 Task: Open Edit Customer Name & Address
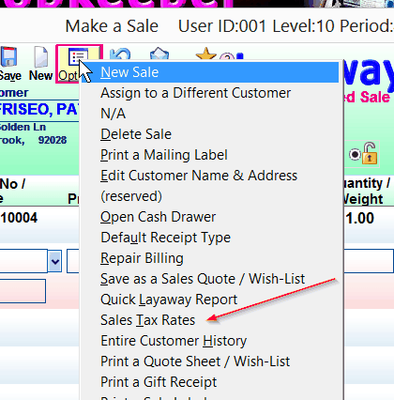(x=209, y=176)
